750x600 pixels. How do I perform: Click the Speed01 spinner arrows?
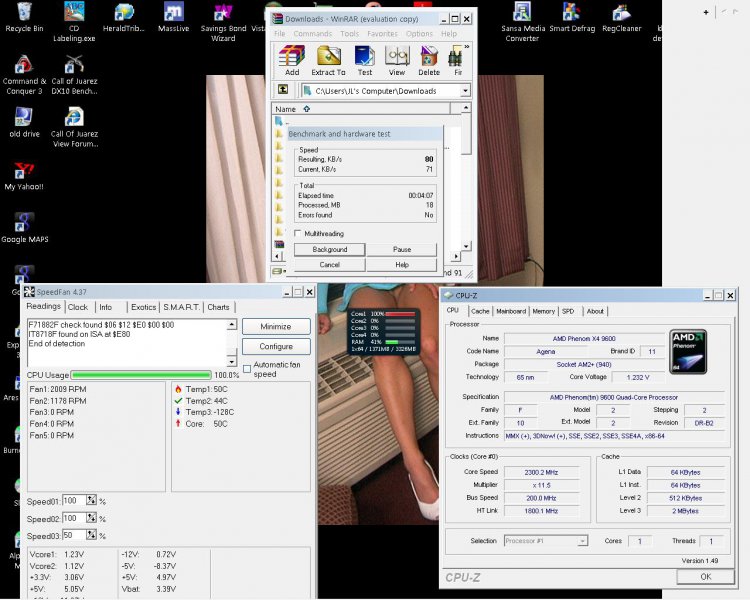[x=91, y=500]
